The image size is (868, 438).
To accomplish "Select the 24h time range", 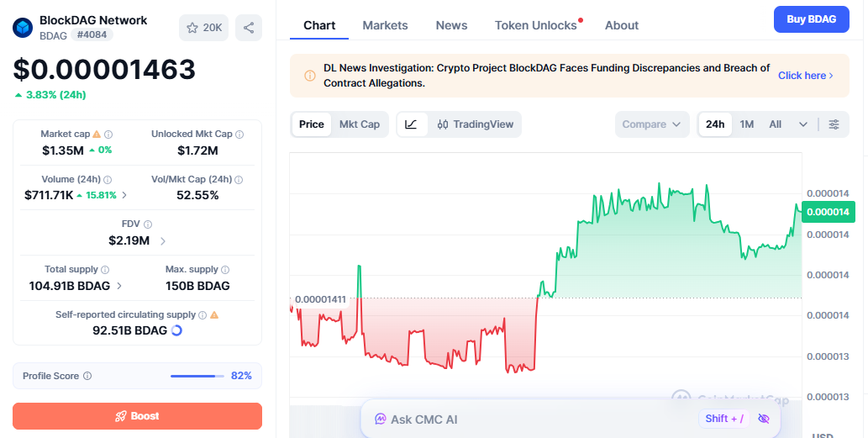I will click(x=715, y=124).
